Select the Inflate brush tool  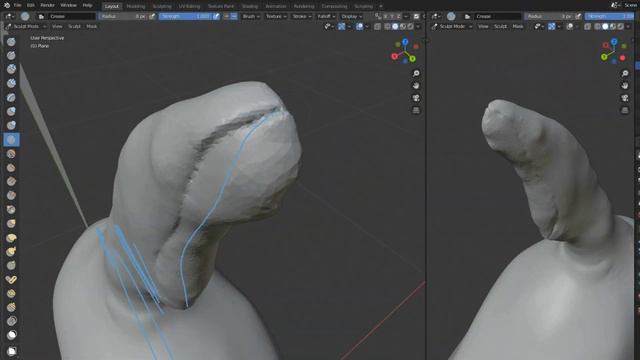coord(11,111)
